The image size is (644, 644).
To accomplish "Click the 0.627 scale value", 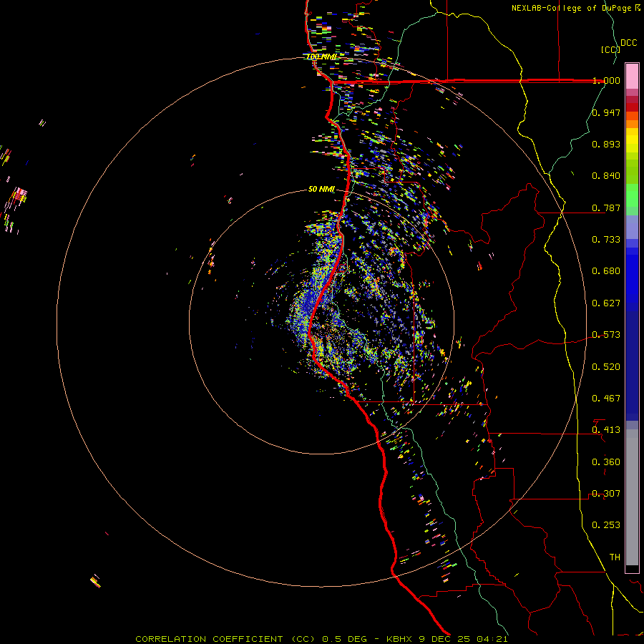I will 606,303.
